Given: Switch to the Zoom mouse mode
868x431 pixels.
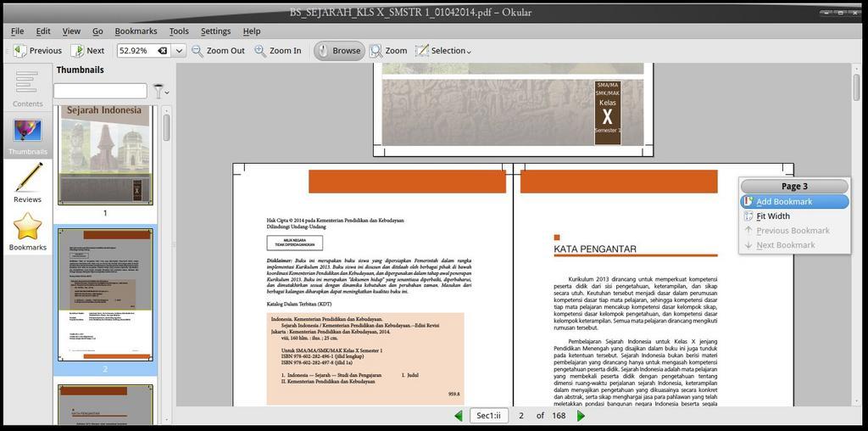Looking at the screenshot, I should pyautogui.click(x=388, y=51).
